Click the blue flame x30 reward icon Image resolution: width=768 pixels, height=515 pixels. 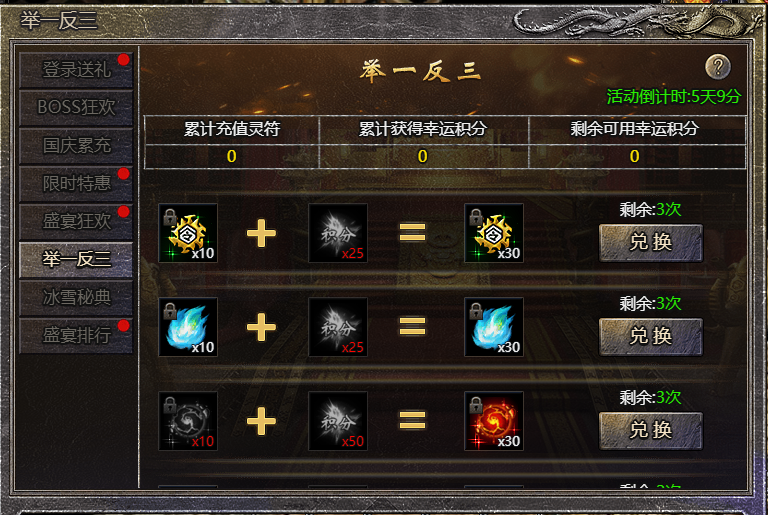[494, 327]
